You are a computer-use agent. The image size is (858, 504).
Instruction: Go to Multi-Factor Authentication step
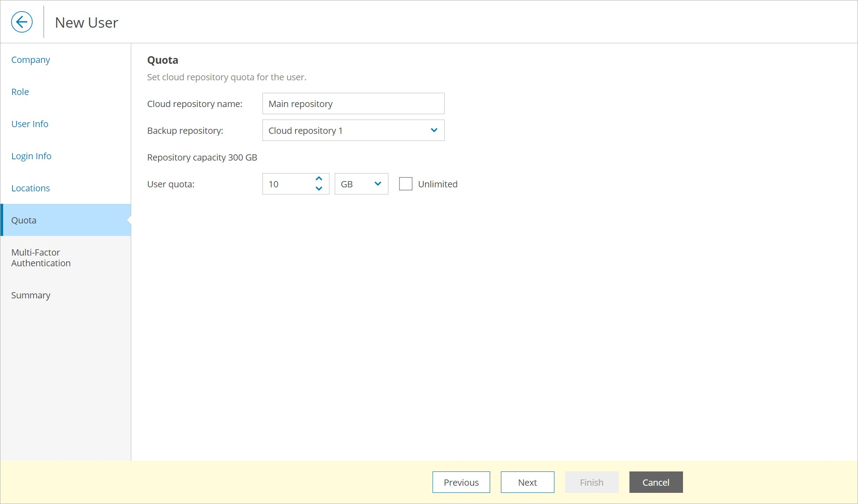[41, 258]
